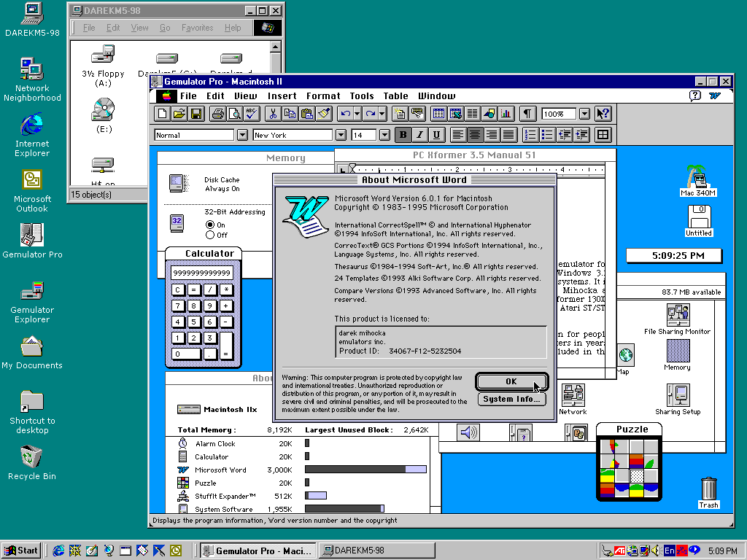747x560 pixels.
Task: Click the DAREKM5-98 window scroll up arrow
Action: (x=275, y=47)
